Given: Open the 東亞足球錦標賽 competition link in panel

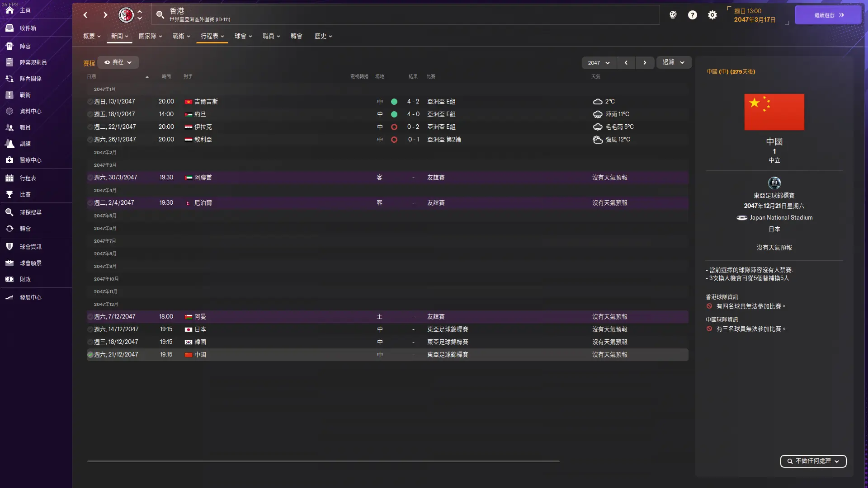Looking at the screenshot, I should click(774, 196).
